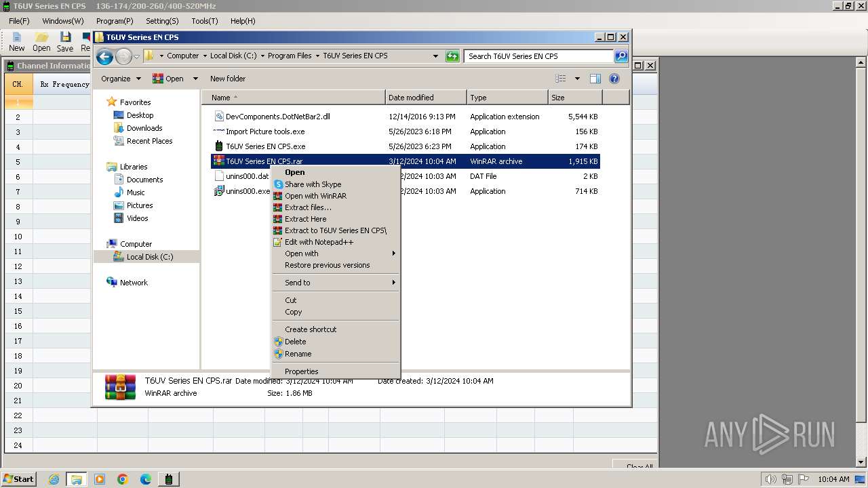Expand the Send to submenu
Viewport: 868px width, 488px height.
pyautogui.click(x=335, y=283)
